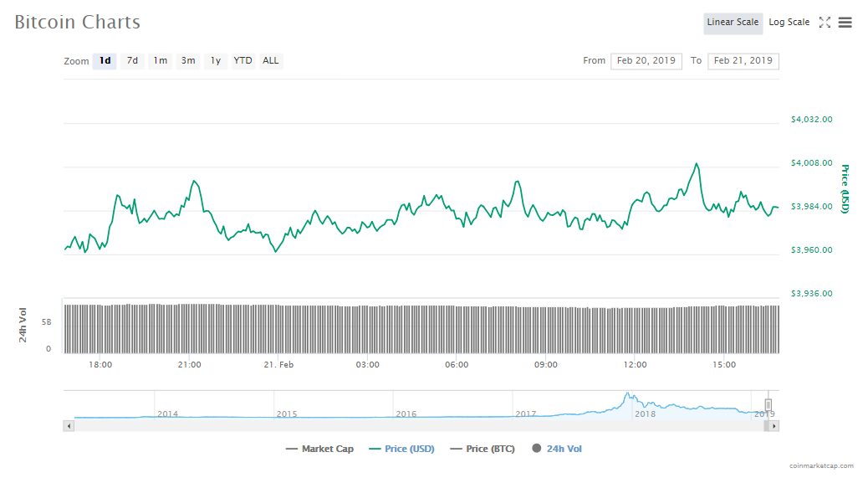Select the 7d zoom range
This screenshot has height=483, width=868.
tap(132, 61)
